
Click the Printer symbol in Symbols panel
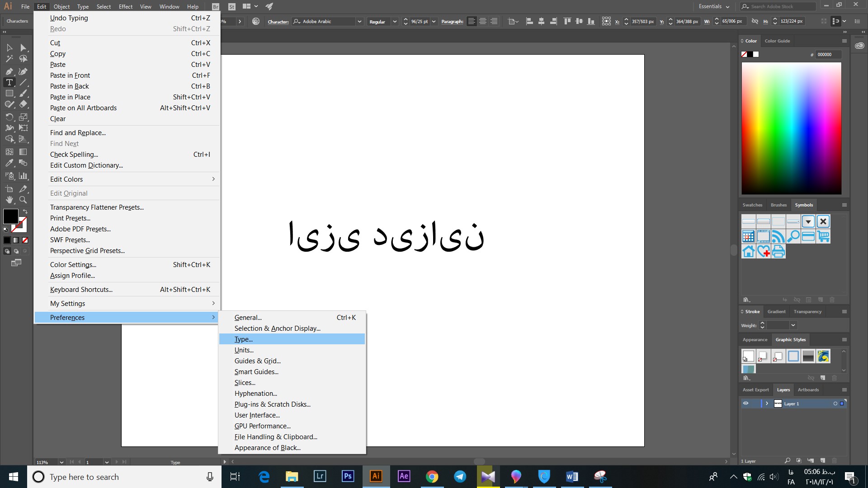pos(778,251)
